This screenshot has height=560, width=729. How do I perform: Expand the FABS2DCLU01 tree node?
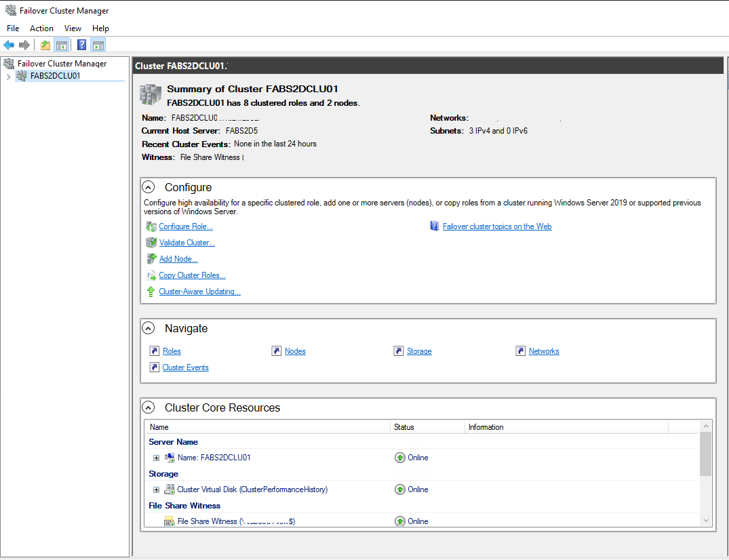[8, 77]
